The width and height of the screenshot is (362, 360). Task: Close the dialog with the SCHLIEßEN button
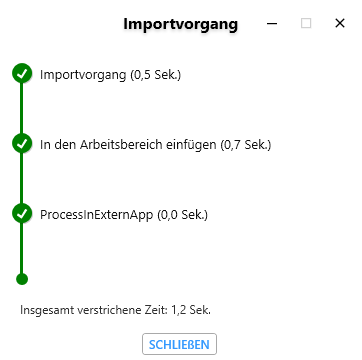(179, 344)
